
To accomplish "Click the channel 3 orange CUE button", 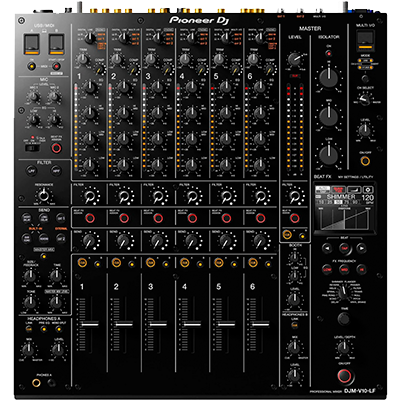I will coord(150,263).
